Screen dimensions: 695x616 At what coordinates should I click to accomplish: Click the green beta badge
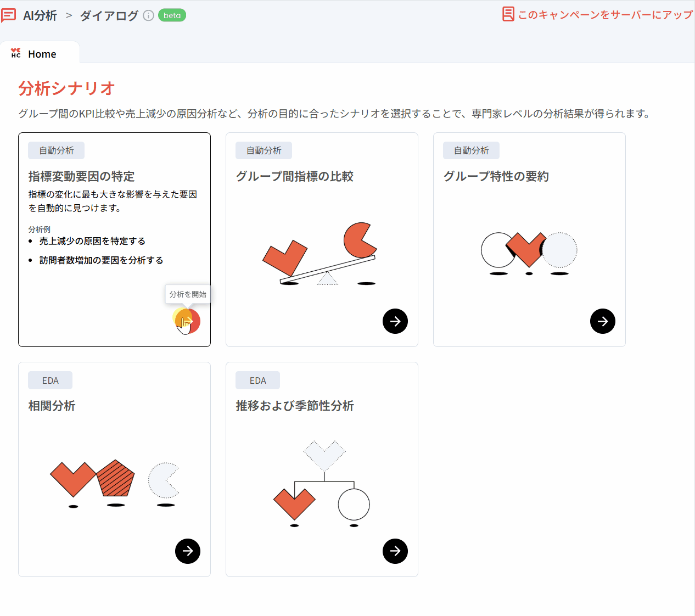click(172, 15)
